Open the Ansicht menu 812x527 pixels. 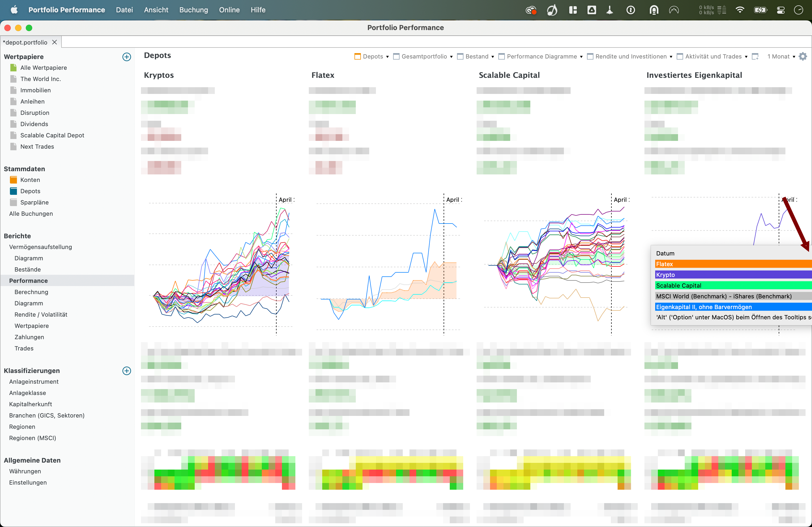pos(156,10)
